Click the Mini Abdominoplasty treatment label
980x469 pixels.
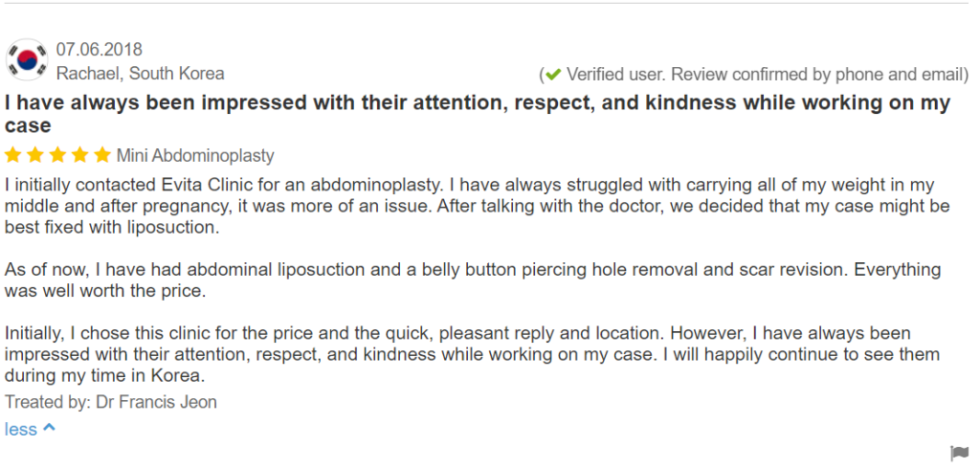pos(195,156)
